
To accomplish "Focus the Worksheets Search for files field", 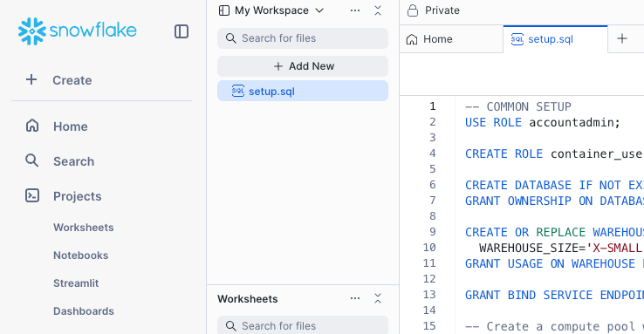I will coord(303,326).
